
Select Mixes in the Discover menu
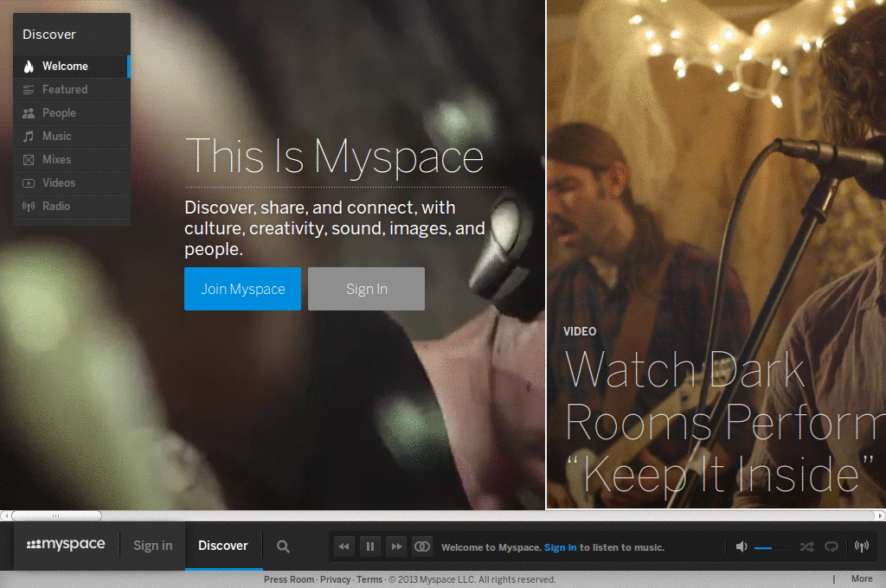coord(72,159)
